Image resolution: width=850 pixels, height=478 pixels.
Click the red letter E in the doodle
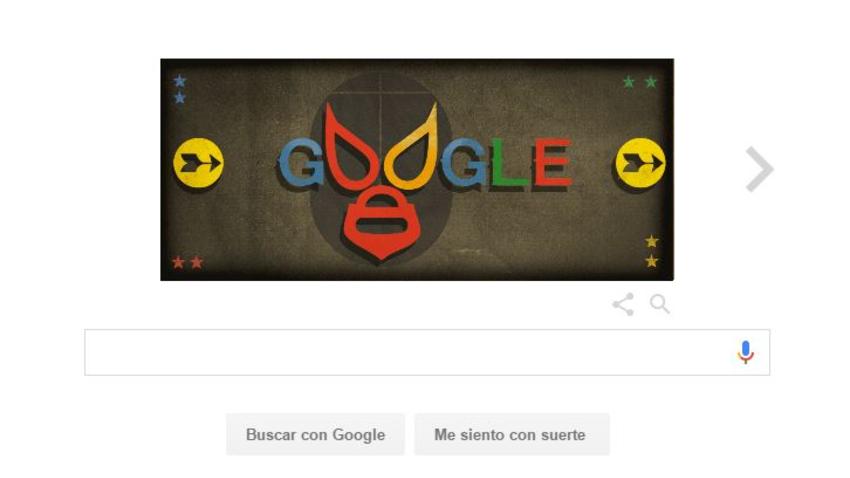[552, 162]
